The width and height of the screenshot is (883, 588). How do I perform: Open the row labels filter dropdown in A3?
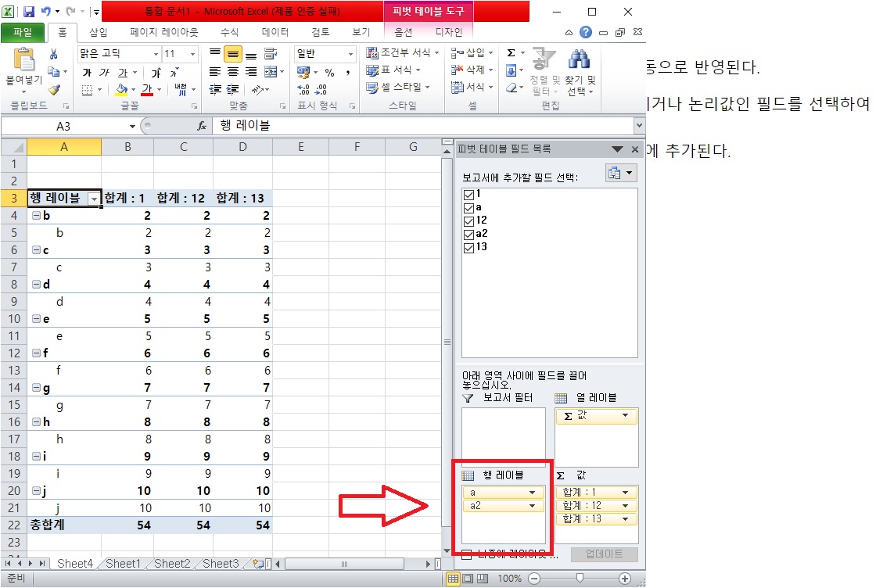(94, 199)
